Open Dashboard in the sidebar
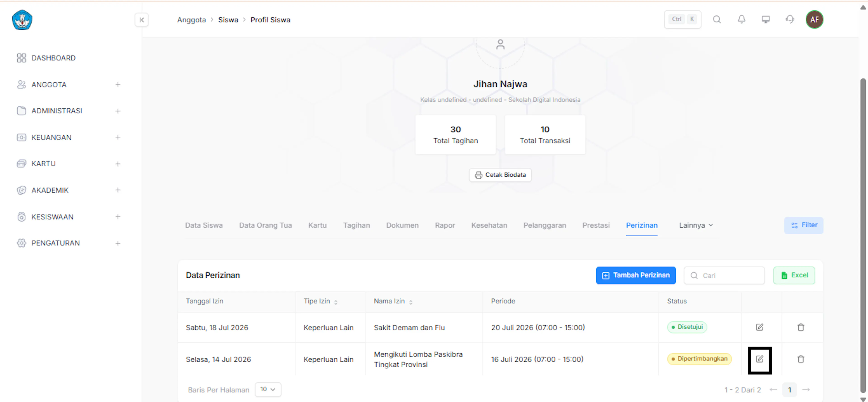 (53, 58)
